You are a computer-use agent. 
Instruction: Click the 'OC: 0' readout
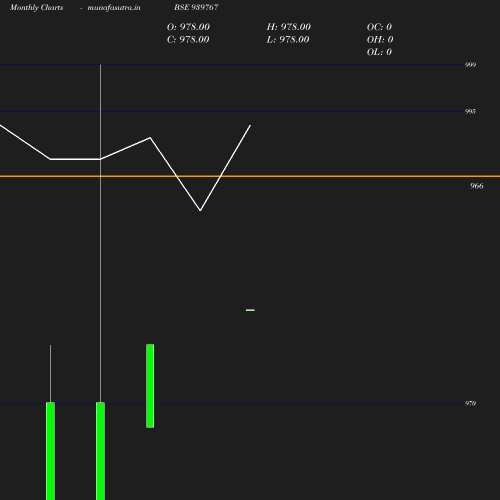pos(379,27)
